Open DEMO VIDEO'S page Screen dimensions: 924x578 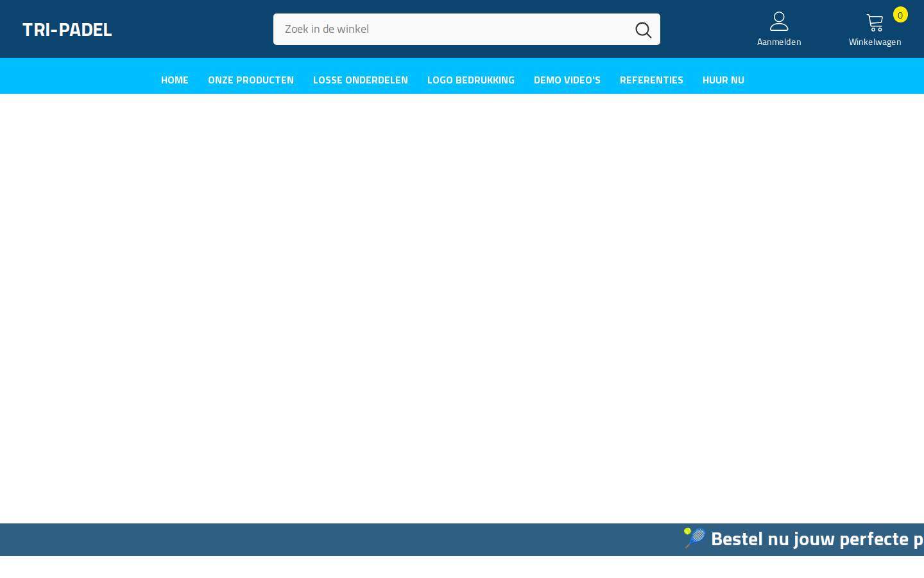pyautogui.click(x=567, y=80)
